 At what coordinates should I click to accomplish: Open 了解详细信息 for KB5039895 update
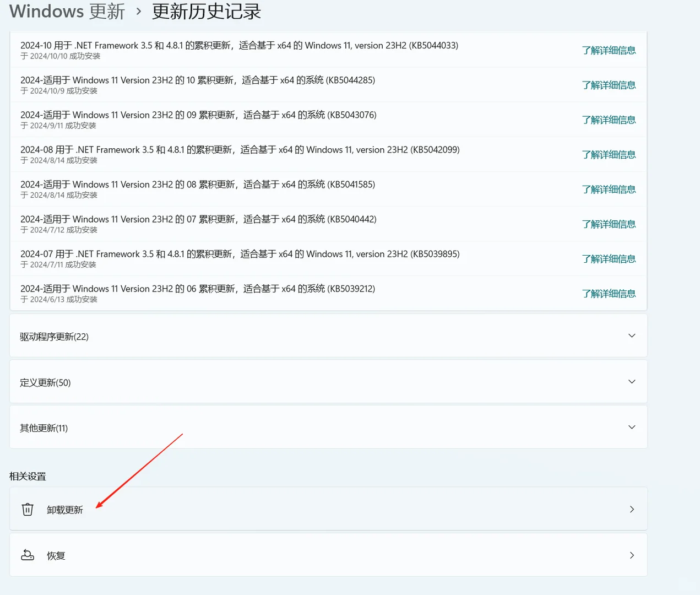click(609, 258)
